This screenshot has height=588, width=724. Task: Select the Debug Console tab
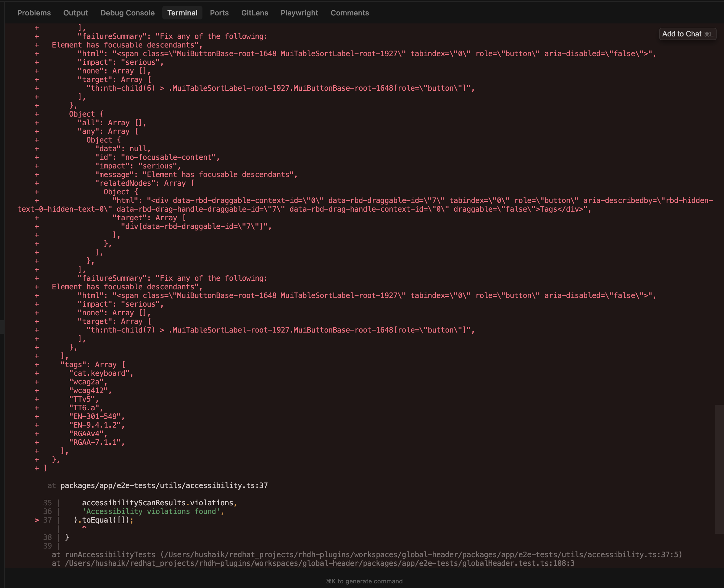127,13
